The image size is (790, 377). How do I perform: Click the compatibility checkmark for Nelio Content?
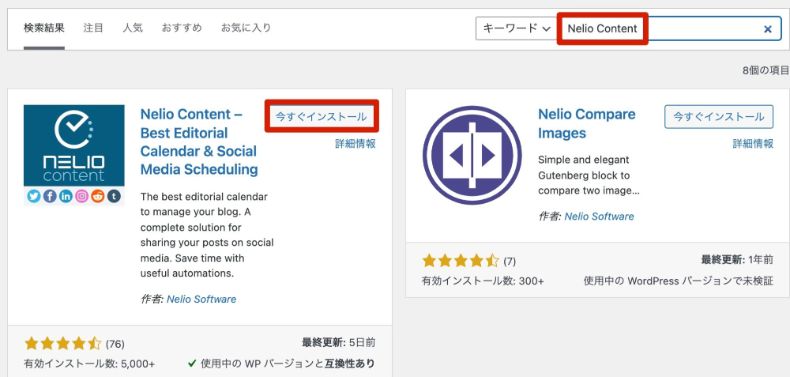click(191, 363)
